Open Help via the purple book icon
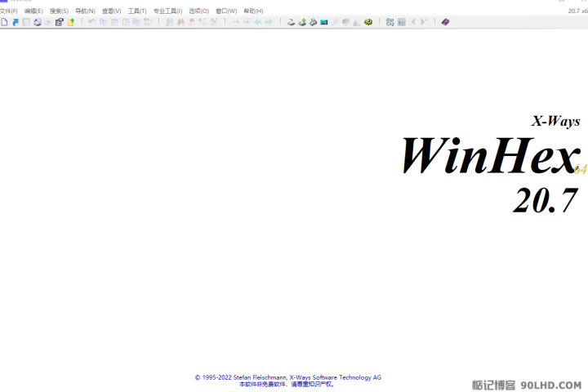The image size is (588, 392). coord(445,22)
